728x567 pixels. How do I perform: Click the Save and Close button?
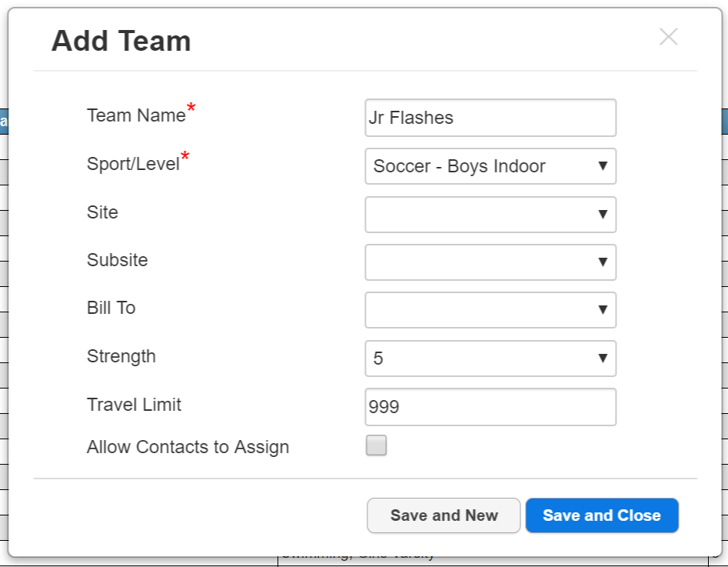[x=602, y=515]
